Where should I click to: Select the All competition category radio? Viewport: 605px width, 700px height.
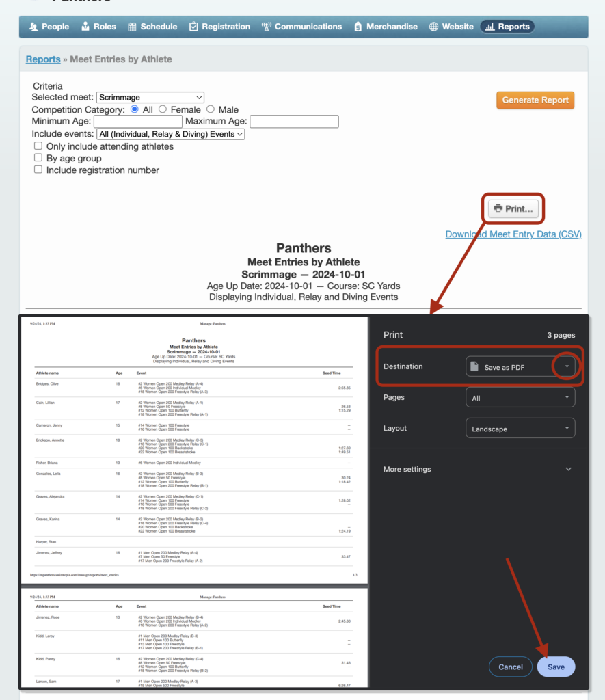point(135,109)
